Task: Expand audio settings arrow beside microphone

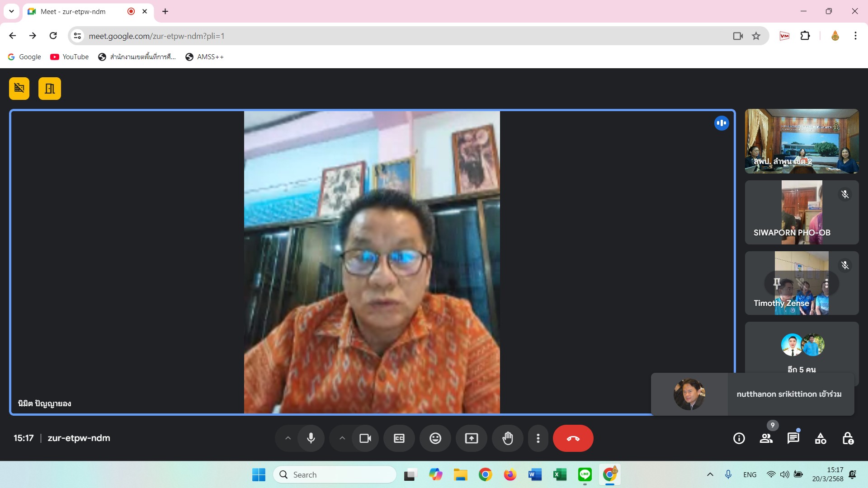Action: [288, 438]
